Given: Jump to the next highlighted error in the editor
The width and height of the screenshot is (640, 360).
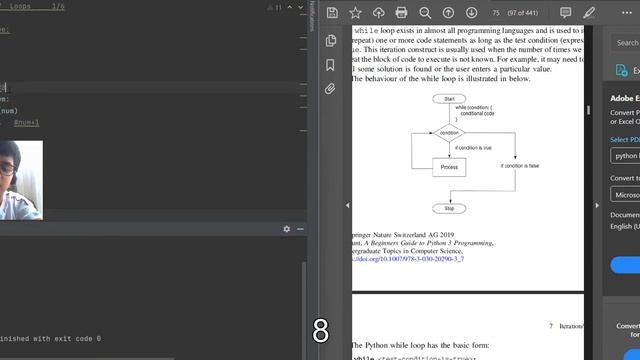Looking at the screenshot, I should pos(301,7).
